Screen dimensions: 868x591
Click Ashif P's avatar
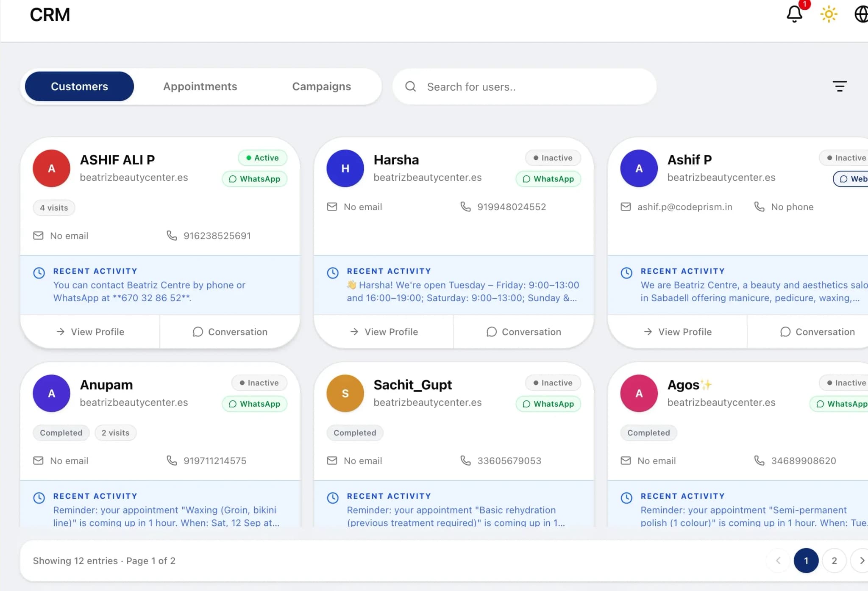click(x=639, y=168)
